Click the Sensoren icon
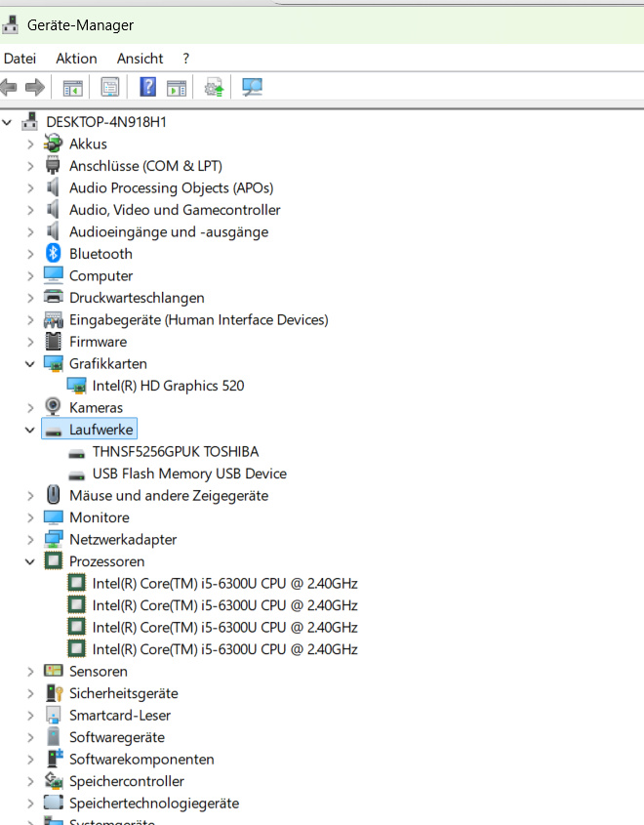The height and width of the screenshot is (825, 644). tap(53, 671)
